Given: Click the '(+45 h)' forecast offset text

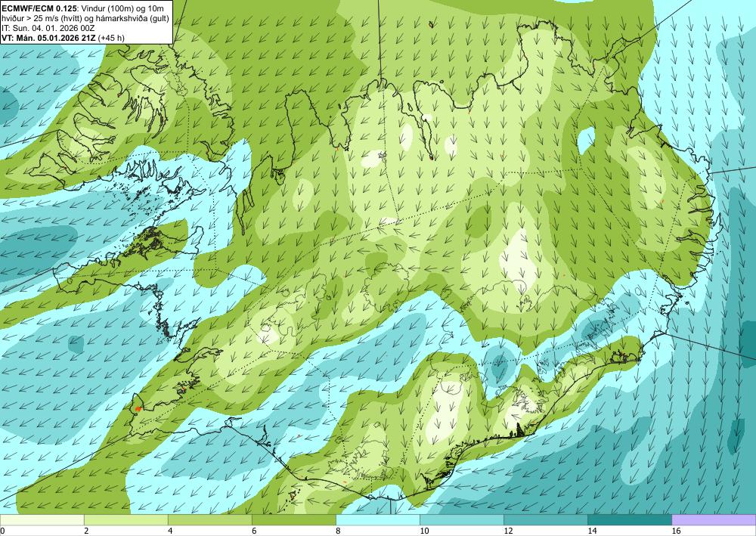Looking at the screenshot, I should [x=111, y=38].
